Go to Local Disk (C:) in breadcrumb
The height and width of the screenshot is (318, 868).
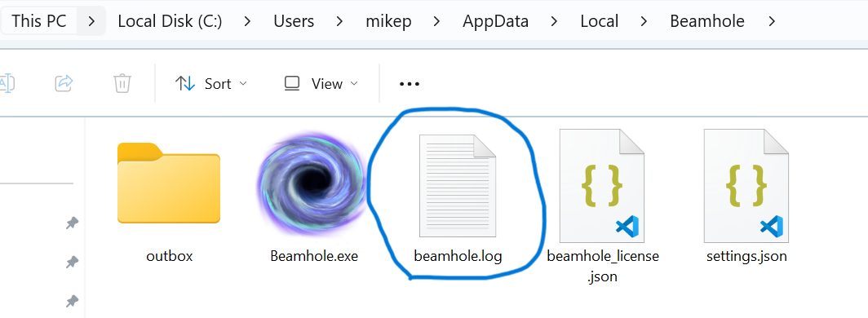tap(170, 21)
